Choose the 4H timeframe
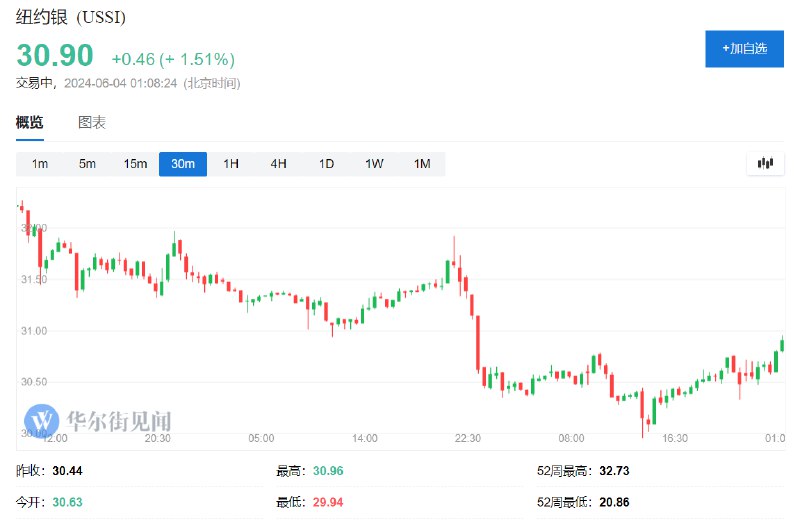800x526 pixels. (x=279, y=164)
